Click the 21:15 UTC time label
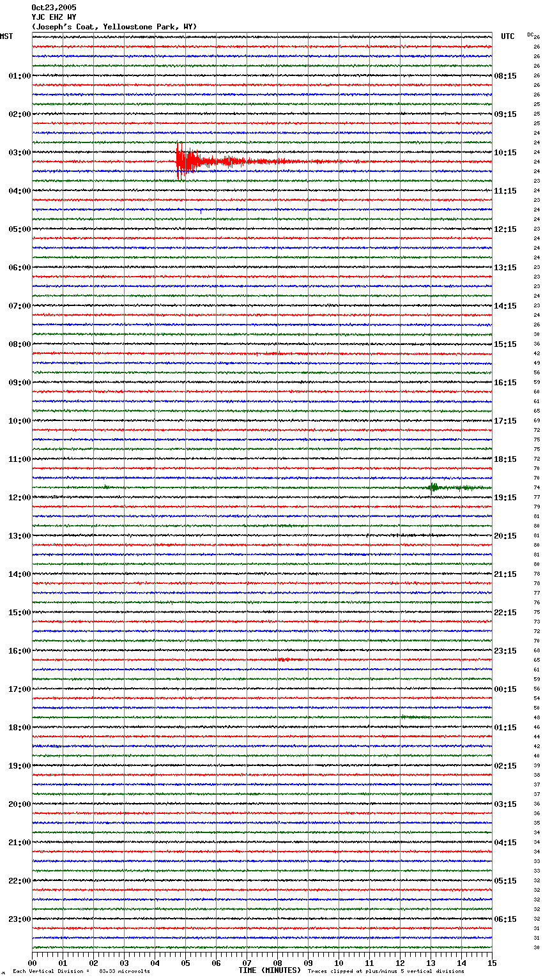This screenshot has width=543, height=980. pyautogui.click(x=505, y=574)
